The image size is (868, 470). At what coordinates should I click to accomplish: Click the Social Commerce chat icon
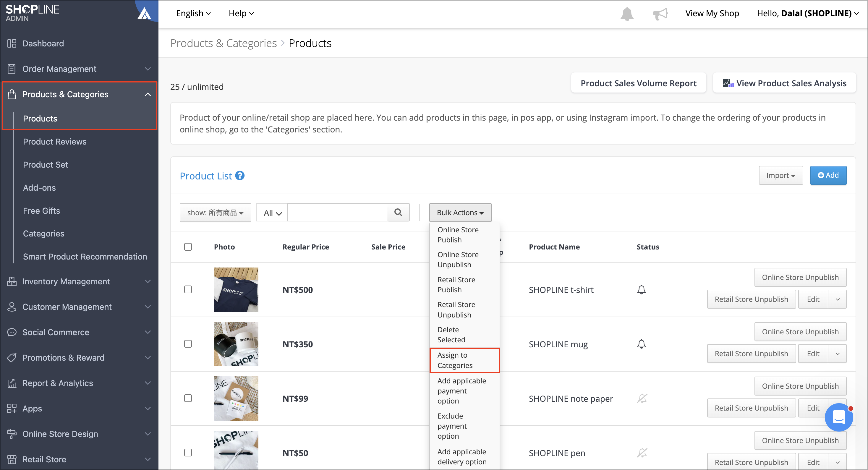pos(12,332)
